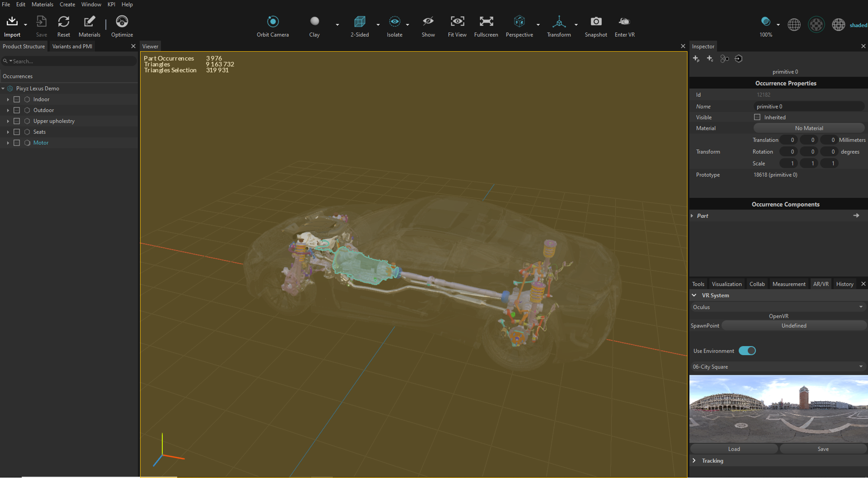Open the Materials menu
The height and width of the screenshot is (478, 868).
42,4
